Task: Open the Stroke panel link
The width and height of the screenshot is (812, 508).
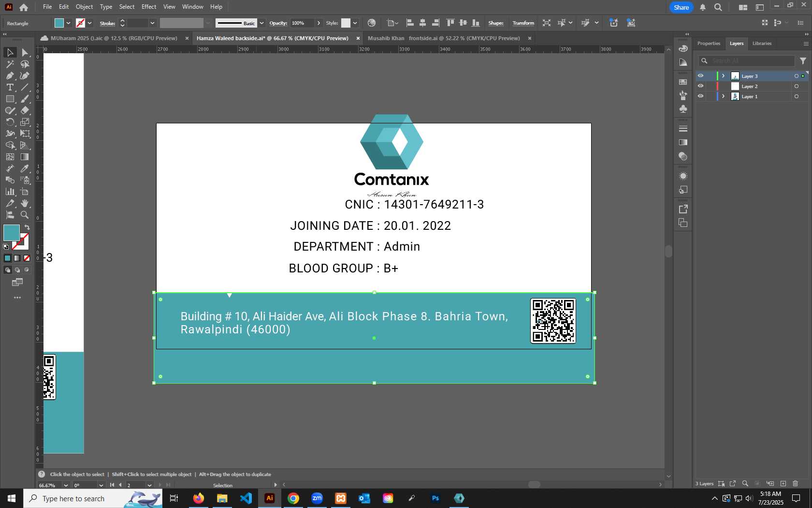Action: pyautogui.click(x=107, y=23)
